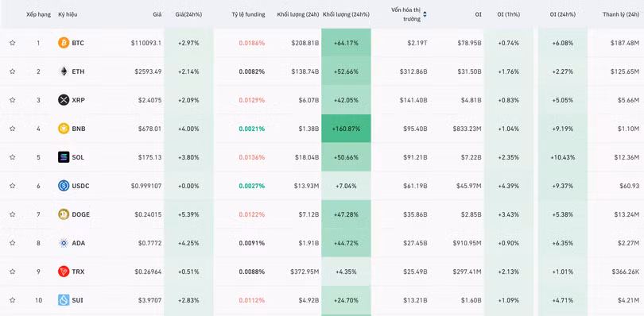Favorite BTC with its star

tap(12, 43)
